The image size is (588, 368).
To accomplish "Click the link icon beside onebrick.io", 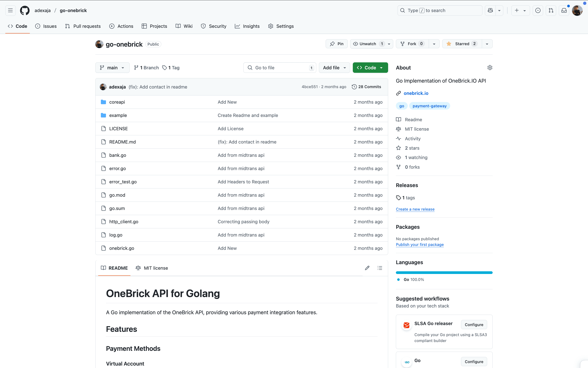I will [398, 93].
